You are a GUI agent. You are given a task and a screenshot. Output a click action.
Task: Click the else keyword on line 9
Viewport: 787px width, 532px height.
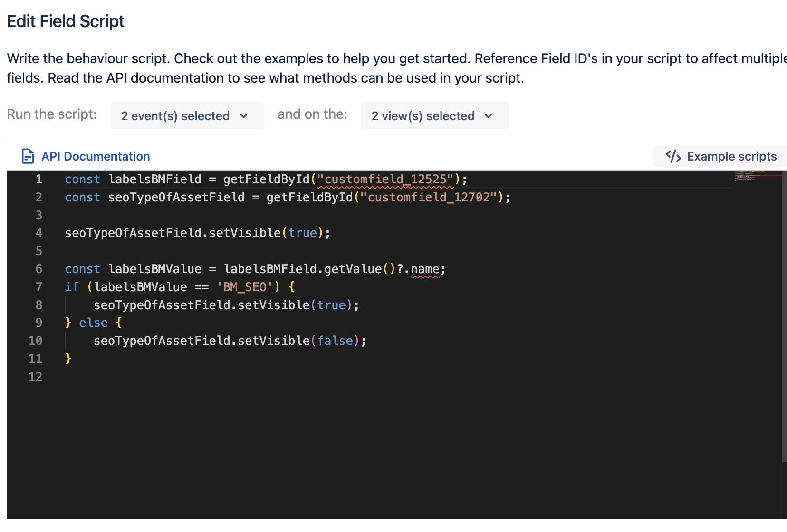[x=93, y=323]
